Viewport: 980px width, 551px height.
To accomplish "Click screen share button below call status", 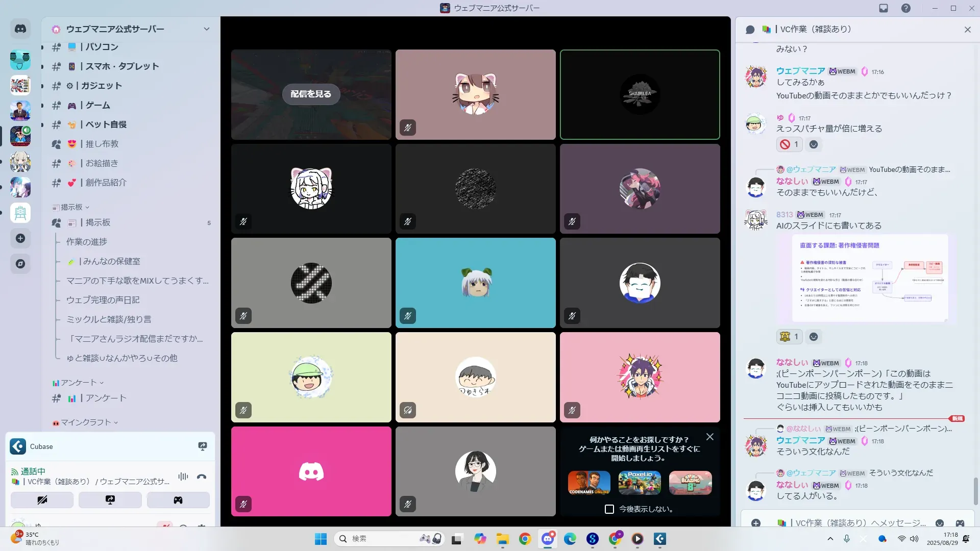I will point(110,500).
